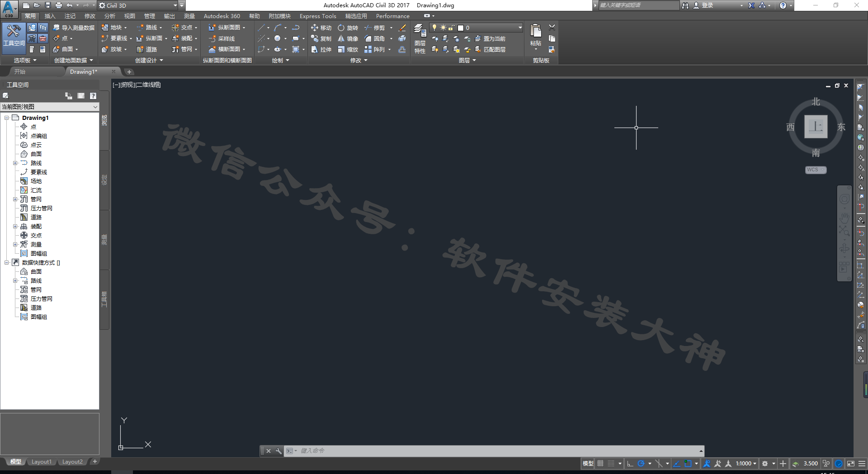Open 图层特性 Layer Properties
Screen dimensions: 868x474
[x=420, y=39]
